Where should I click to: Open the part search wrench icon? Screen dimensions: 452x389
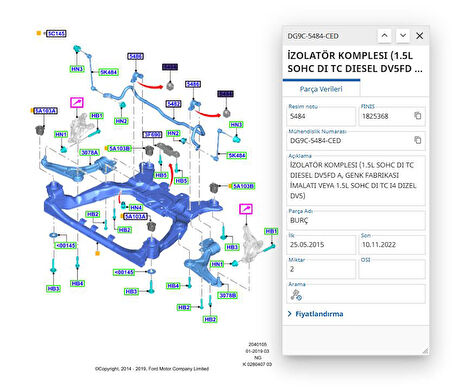(296, 295)
